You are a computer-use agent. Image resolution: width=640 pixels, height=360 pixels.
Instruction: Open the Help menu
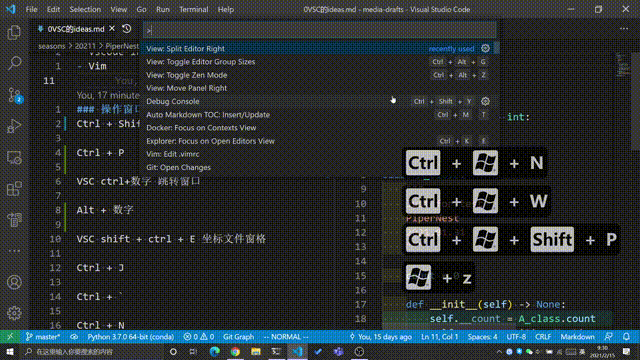click(x=226, y=9)
